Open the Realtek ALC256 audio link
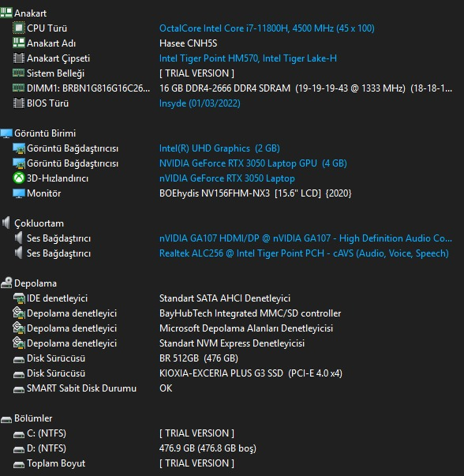 point(304,253)
